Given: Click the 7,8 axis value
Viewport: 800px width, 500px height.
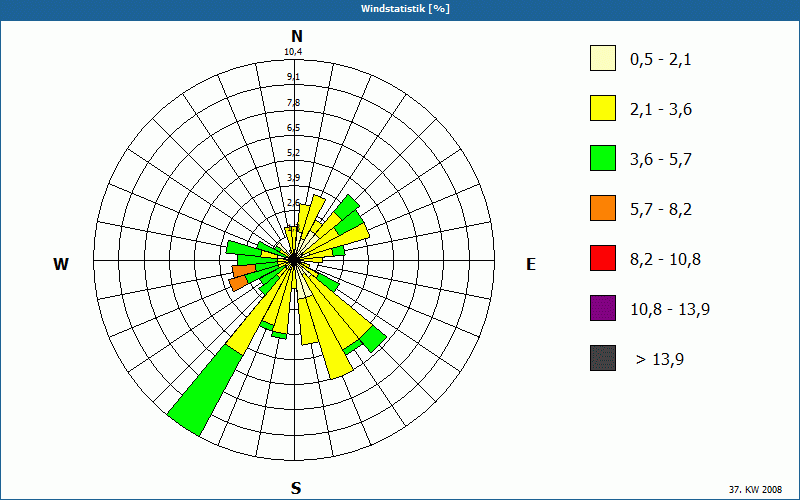Looking at the screenshot, I should [x=293, y=103].
